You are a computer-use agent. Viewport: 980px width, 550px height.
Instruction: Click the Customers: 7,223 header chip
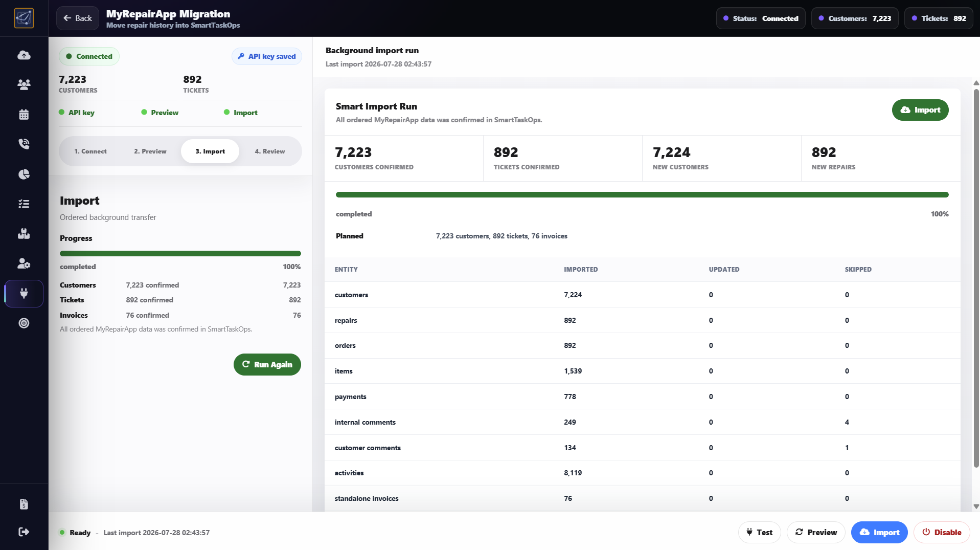(x=855, y=18)
